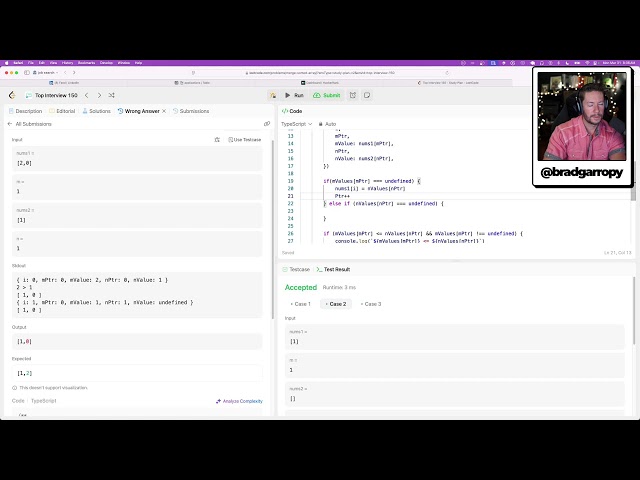This screenshot has width=640, height=480.
Task: Click the test result panel scrollbar
Action: [x=634, y=310]
